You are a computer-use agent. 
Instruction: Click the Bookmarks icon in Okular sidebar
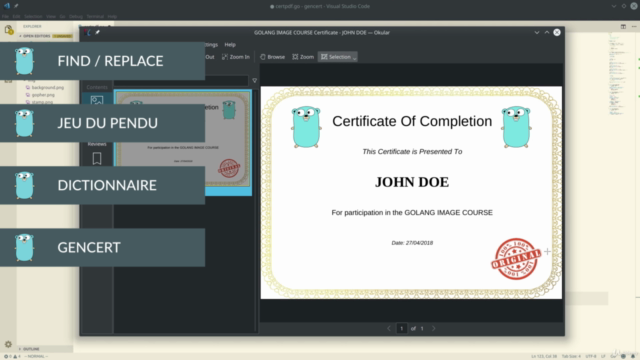click(x=97, y=158)
